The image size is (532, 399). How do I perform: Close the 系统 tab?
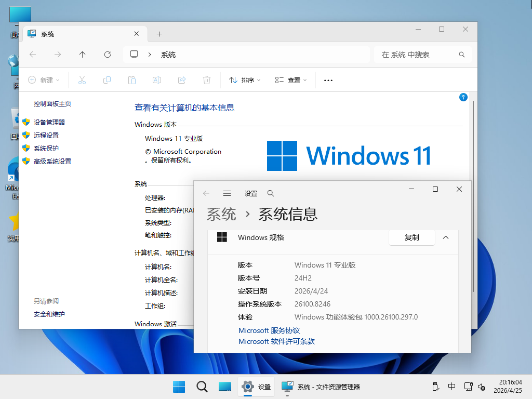click(x=137, y=34)
